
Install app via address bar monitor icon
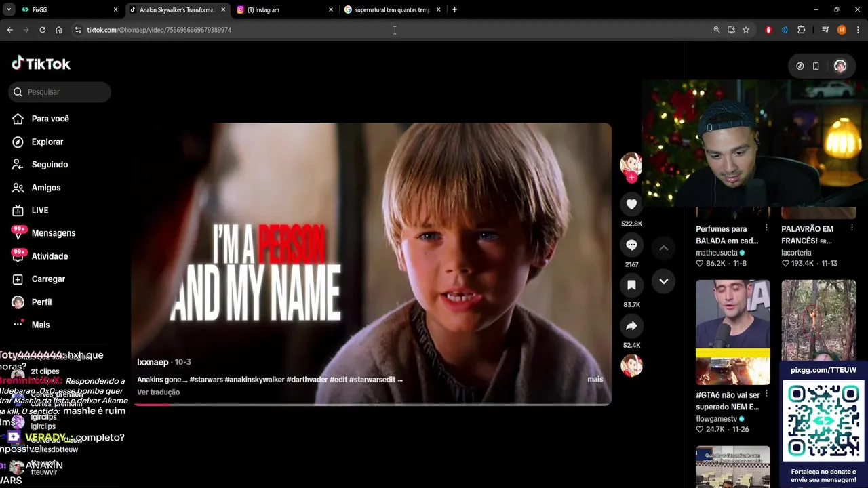(x=731, y=30)
